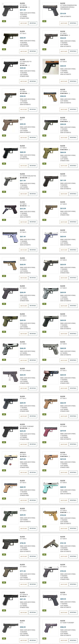Open the G17 GEN3 *10-ROUND* $676.99 title link
This screenshot has width=79, height=644.
pyautogui.click(x=27, y=426)
